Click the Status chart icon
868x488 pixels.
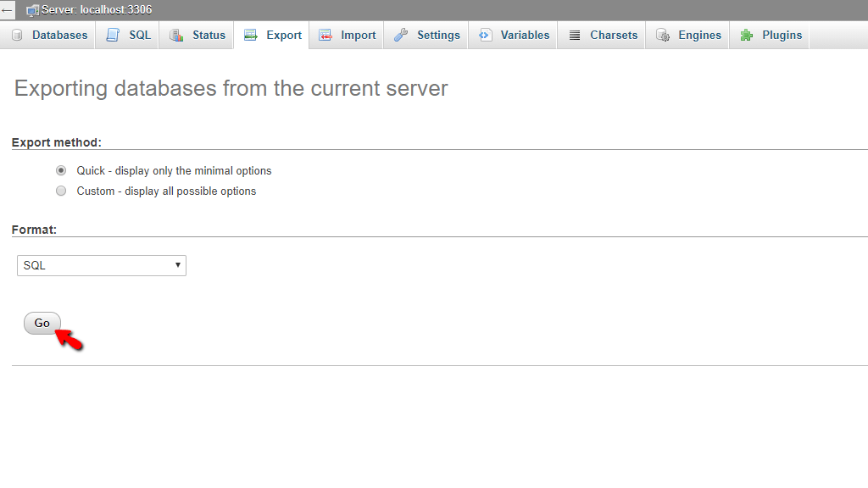click(x=176, y=36)
